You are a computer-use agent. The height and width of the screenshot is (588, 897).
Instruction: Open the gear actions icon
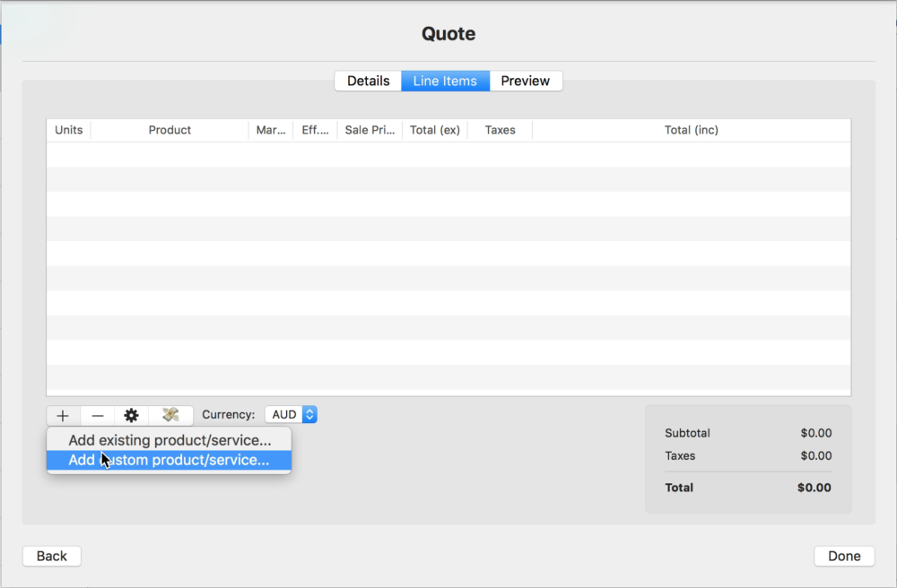pos(131,414)
